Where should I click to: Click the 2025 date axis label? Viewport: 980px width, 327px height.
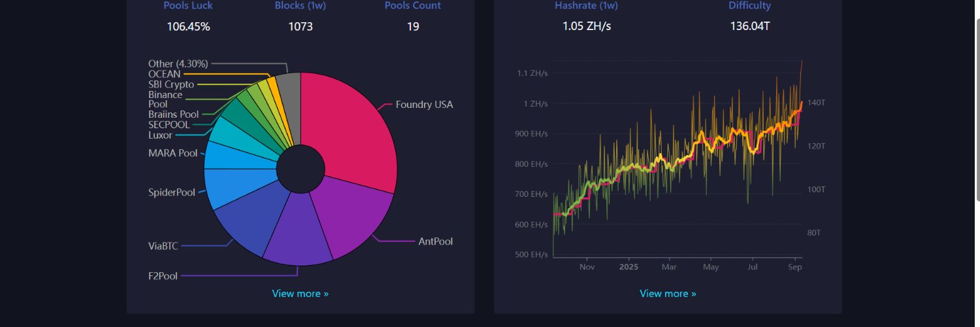point(629,267)
